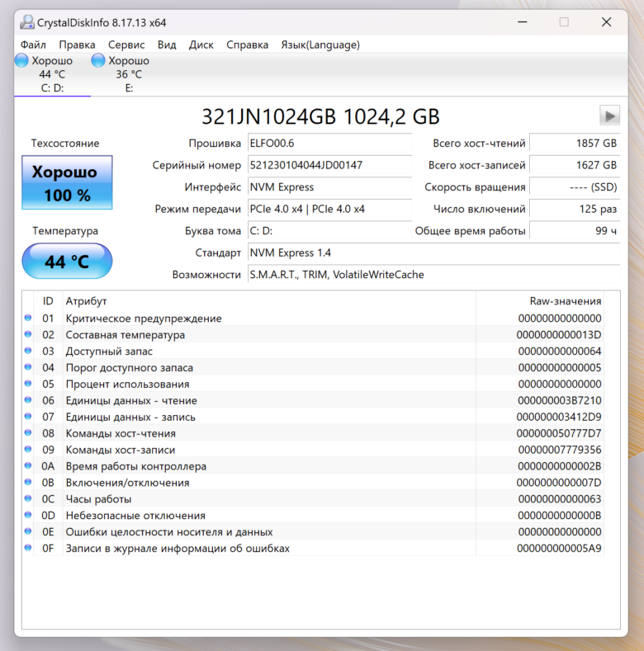The image size is (644, 651).
Task: Click the total working time value 99 ч
Action: pyautogui.click(x=575, y=231)
